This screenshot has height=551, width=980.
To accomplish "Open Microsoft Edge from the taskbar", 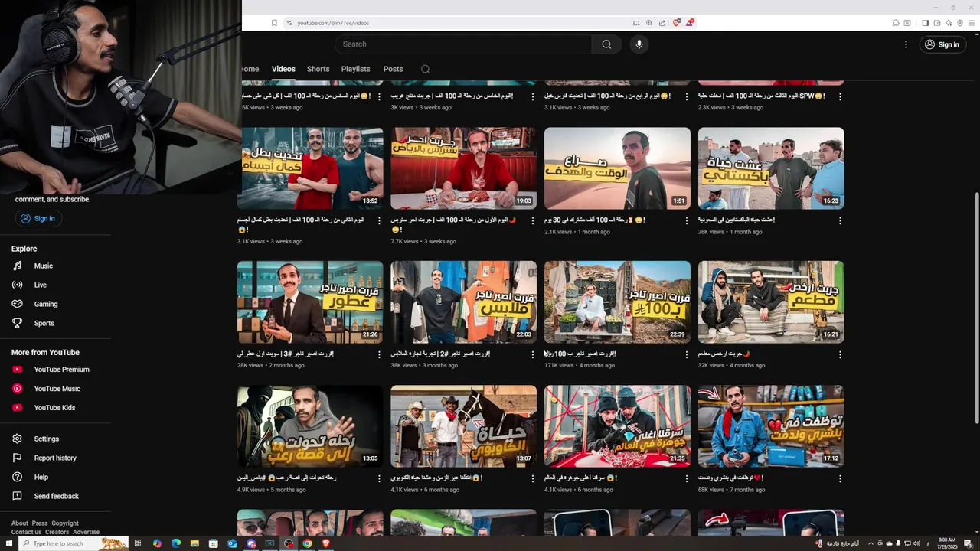I will 176,543.
